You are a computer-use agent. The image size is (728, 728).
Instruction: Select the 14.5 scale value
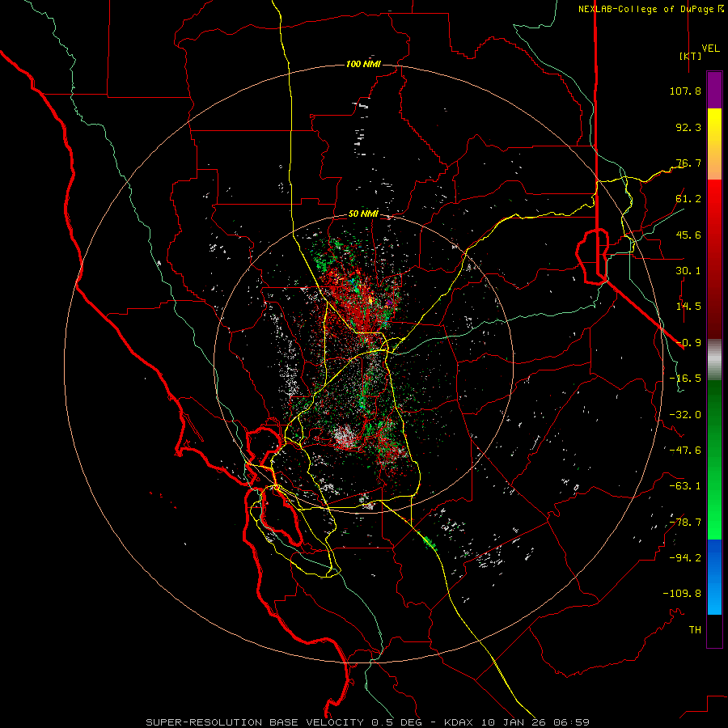pos(688,307)
